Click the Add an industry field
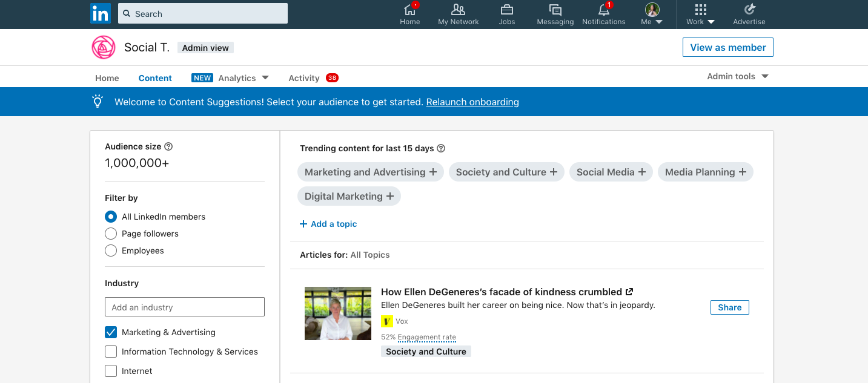This screenshot has width=868, height=383. point(185,307)
